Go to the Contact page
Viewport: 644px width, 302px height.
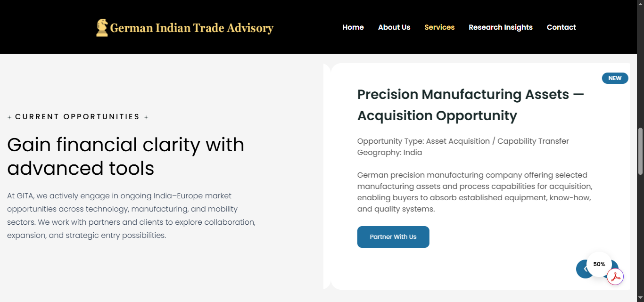tap(561, 27)
